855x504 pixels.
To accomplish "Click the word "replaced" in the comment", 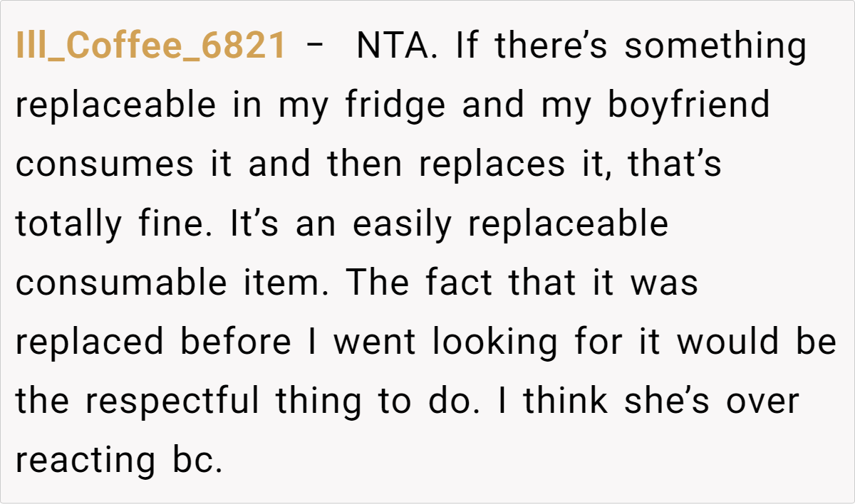I will pos(90,342).
